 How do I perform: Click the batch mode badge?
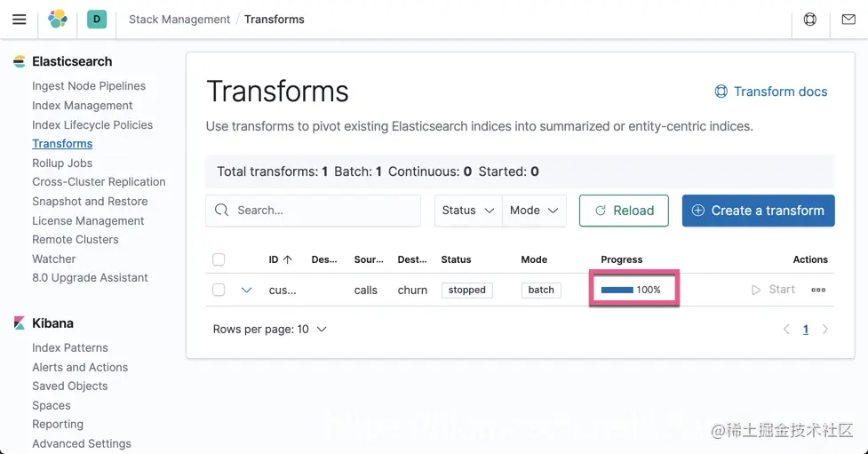pyautogui.click(x=541, y=290)
